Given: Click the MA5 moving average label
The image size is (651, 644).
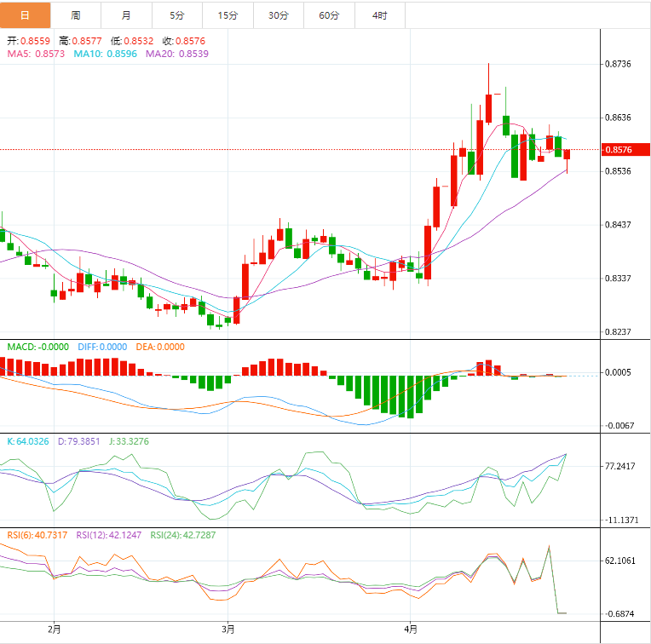Looking at the screenshot, I should coord(36,54).
